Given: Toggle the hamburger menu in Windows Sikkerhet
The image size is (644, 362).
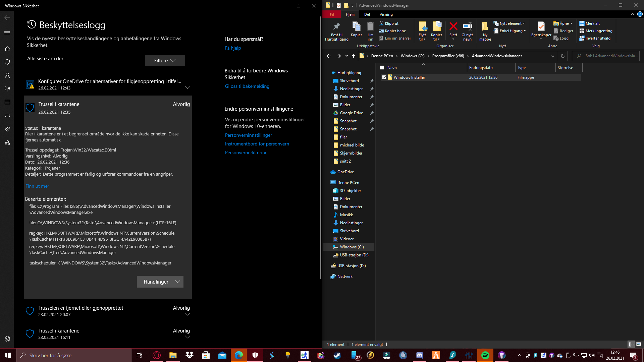Looking at the screenshot, I should click(7, 33).
